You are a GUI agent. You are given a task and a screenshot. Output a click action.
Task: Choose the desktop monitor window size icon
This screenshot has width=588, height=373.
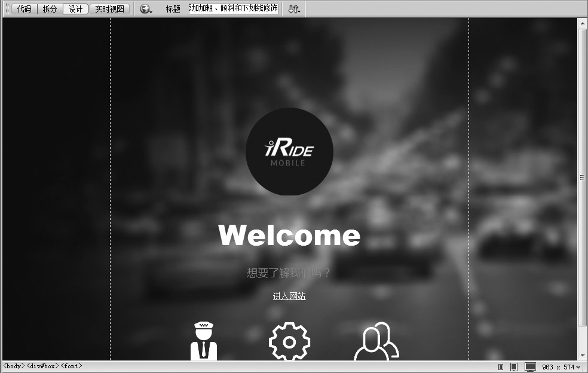click(530, 366)
